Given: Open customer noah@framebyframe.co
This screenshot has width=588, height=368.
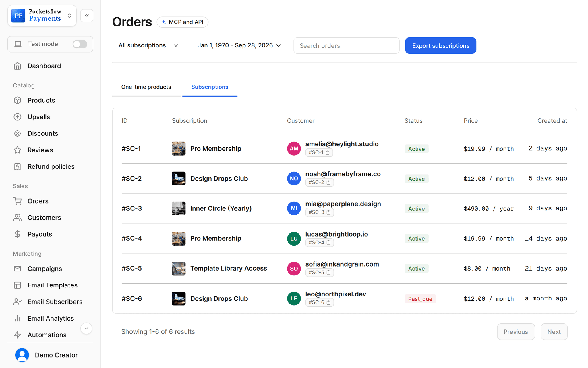Looking at the screenshot, I should tap(343, 174).
